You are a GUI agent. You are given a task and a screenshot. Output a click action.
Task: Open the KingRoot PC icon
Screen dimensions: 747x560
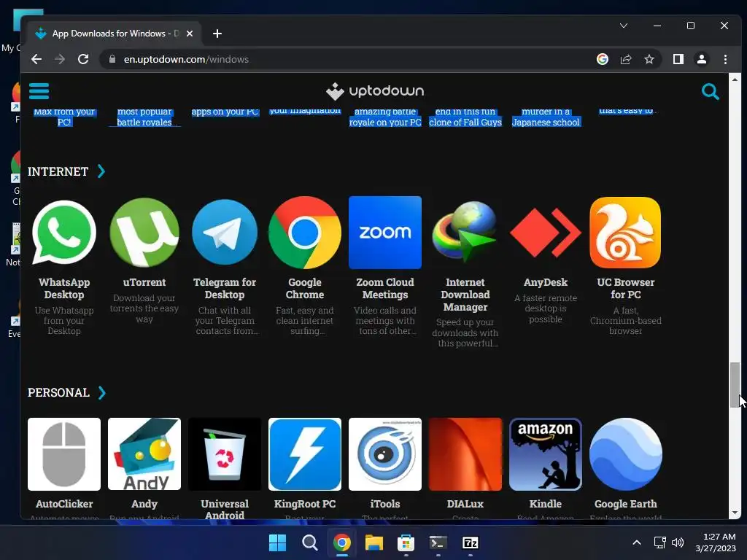coord(305,454)
